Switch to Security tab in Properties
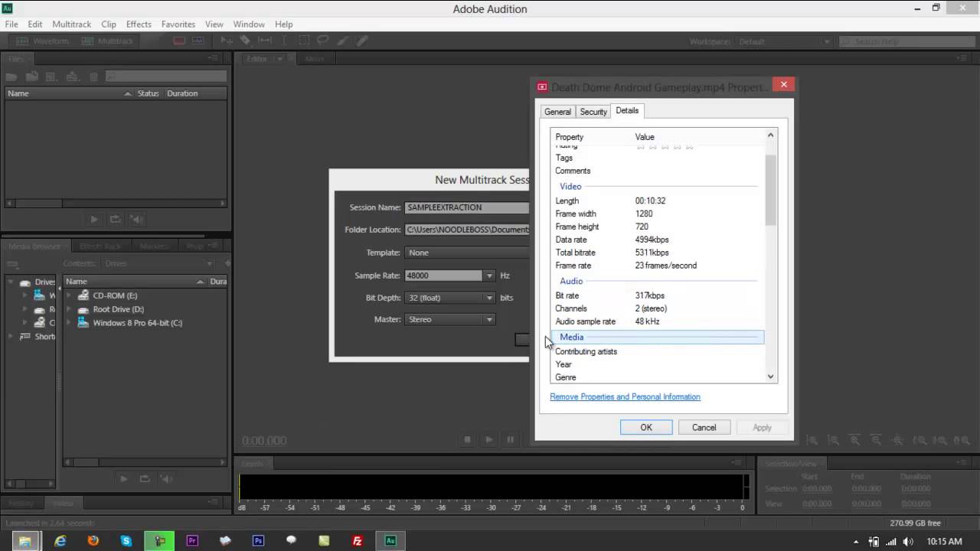The height and width of the screenshot is (551, 980). coord(593,112)
